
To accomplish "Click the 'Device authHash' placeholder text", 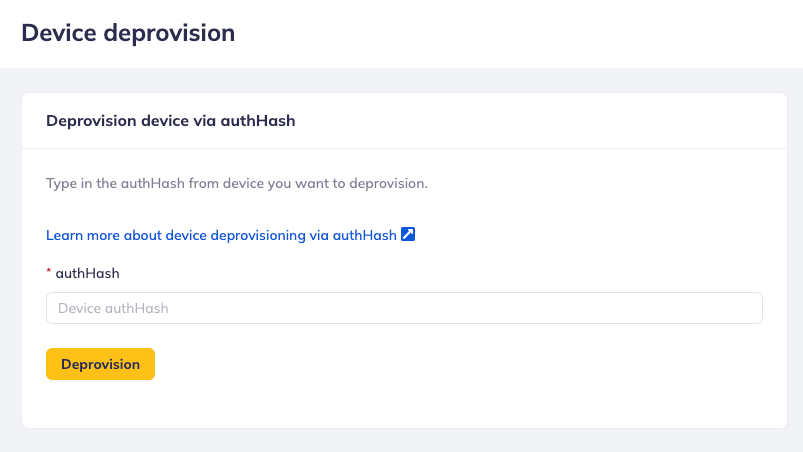I will coord(113,308).
